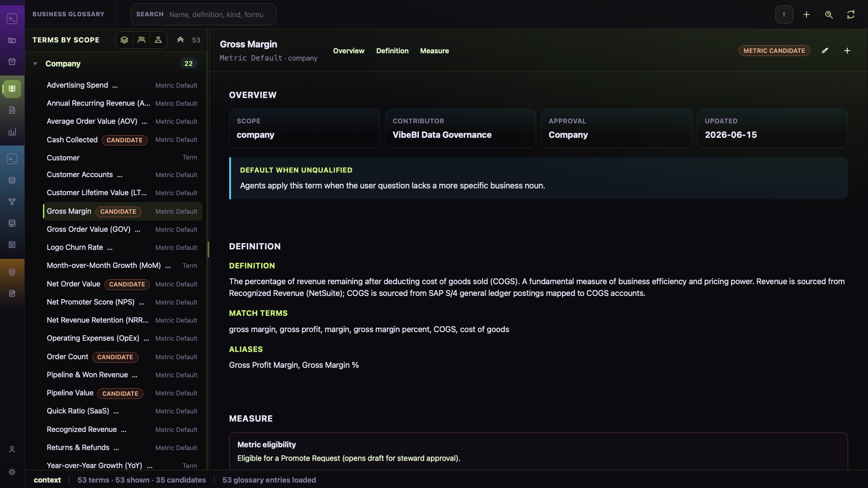868x488 pixels.
Task: Click the '53 glossary entries loaded' status text
Action: coord(269,480)
